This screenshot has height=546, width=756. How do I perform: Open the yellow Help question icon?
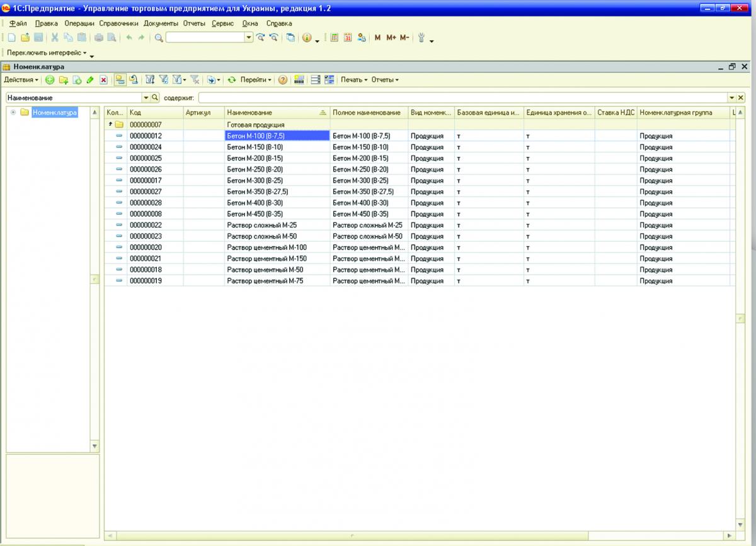click(x=283, y=80)
